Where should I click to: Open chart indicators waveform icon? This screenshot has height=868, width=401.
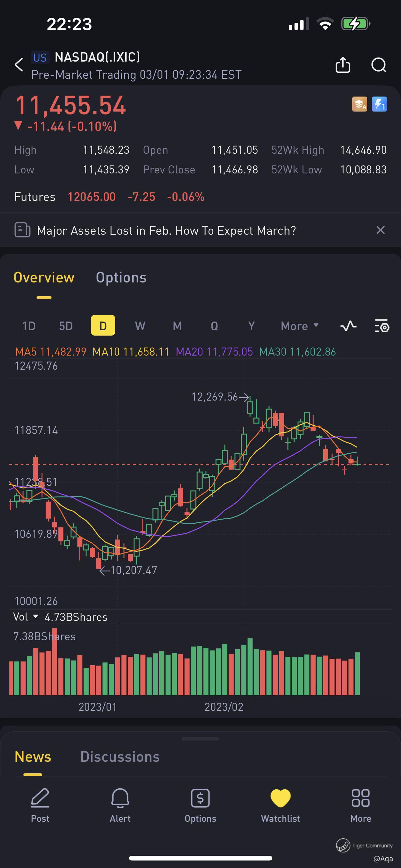coord(349,326)
